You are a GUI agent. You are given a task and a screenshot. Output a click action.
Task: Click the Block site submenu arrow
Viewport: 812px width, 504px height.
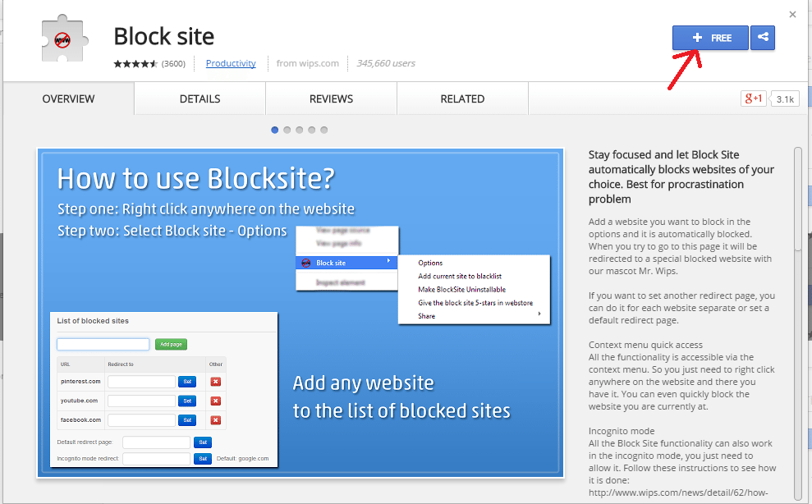pos(388,260)
